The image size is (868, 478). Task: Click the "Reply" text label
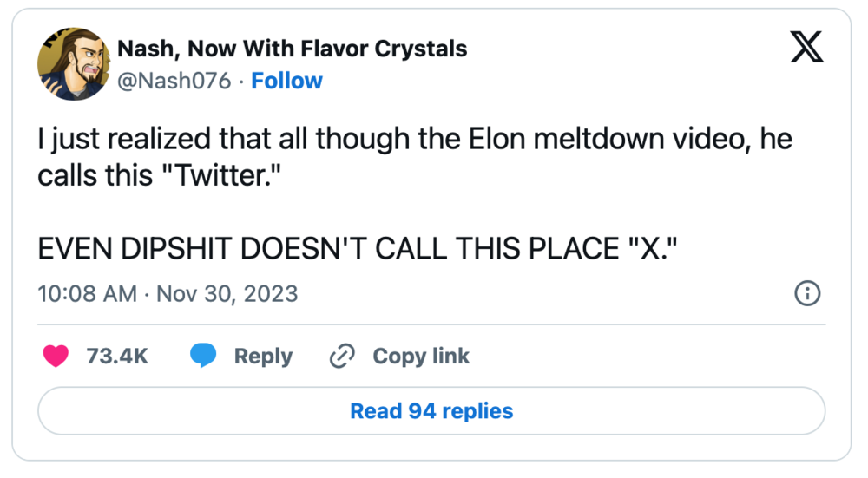click(263, 357)
